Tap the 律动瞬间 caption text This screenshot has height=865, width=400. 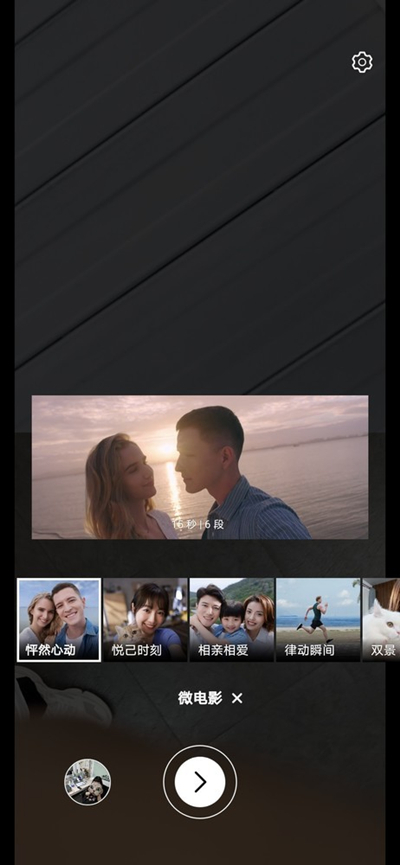point(309,650)
